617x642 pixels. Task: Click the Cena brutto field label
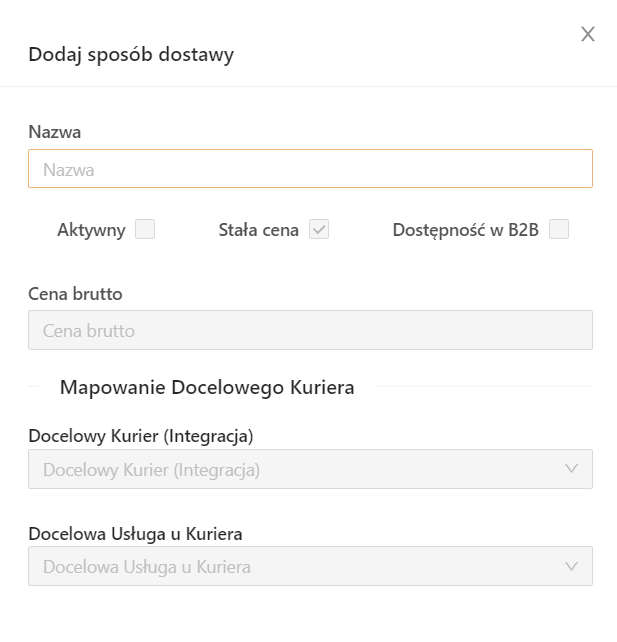pos(75,294)
